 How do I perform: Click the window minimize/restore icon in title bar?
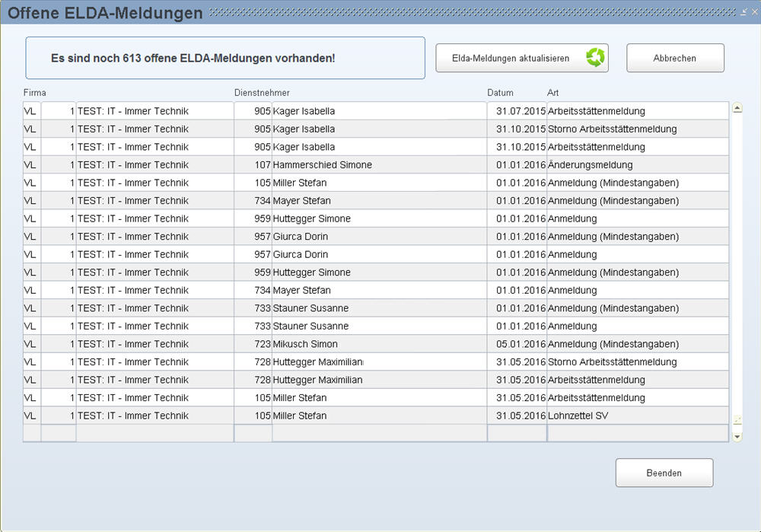(x=743, y=12)
